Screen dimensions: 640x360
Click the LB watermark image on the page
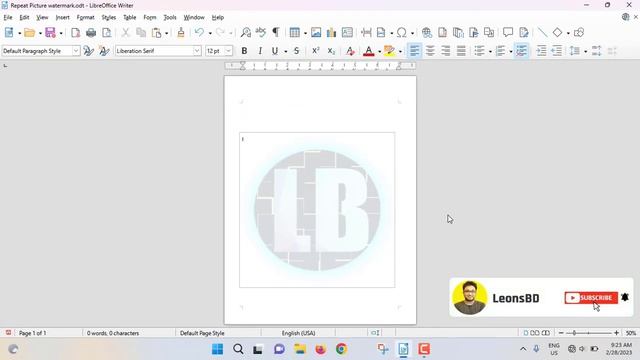[317, 210]
